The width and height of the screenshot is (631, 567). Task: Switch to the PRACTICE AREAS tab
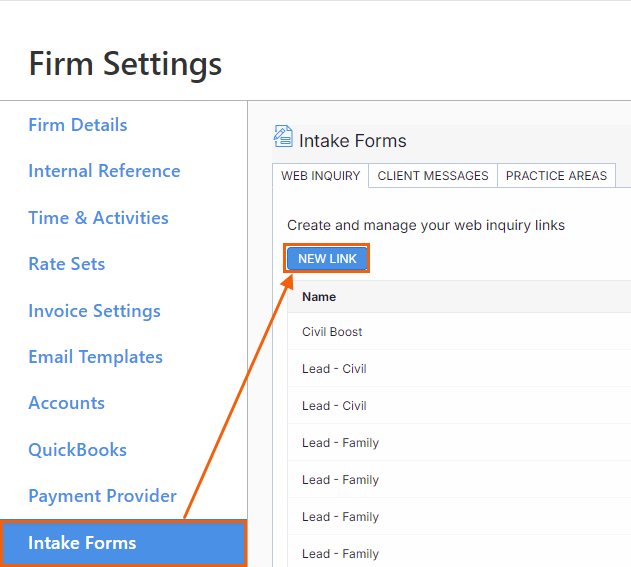point(556,176)
